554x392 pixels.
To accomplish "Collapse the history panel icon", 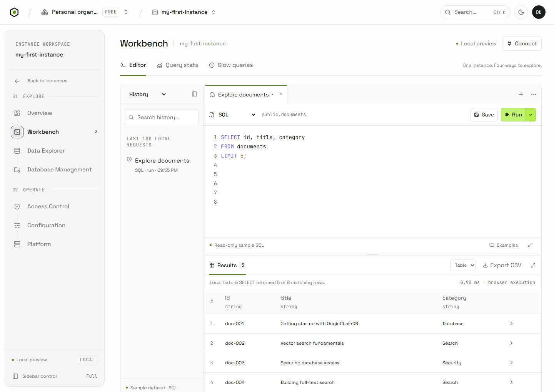I will [195, 94].
